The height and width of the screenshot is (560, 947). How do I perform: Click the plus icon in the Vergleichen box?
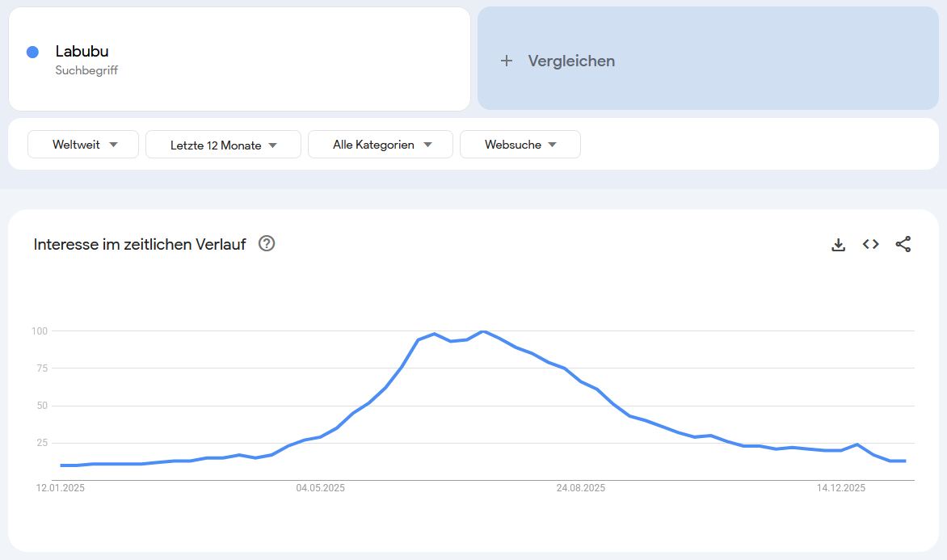coord(507,60)
